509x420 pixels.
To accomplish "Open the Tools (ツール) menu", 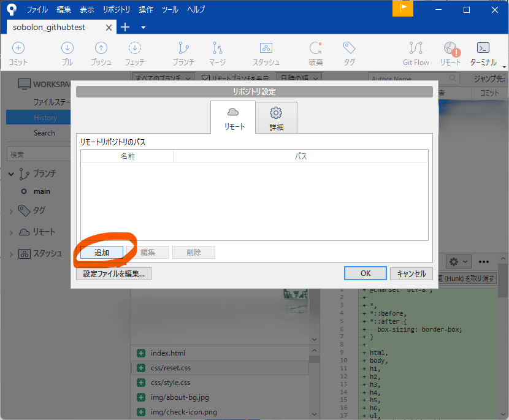I will pos(170,9).
